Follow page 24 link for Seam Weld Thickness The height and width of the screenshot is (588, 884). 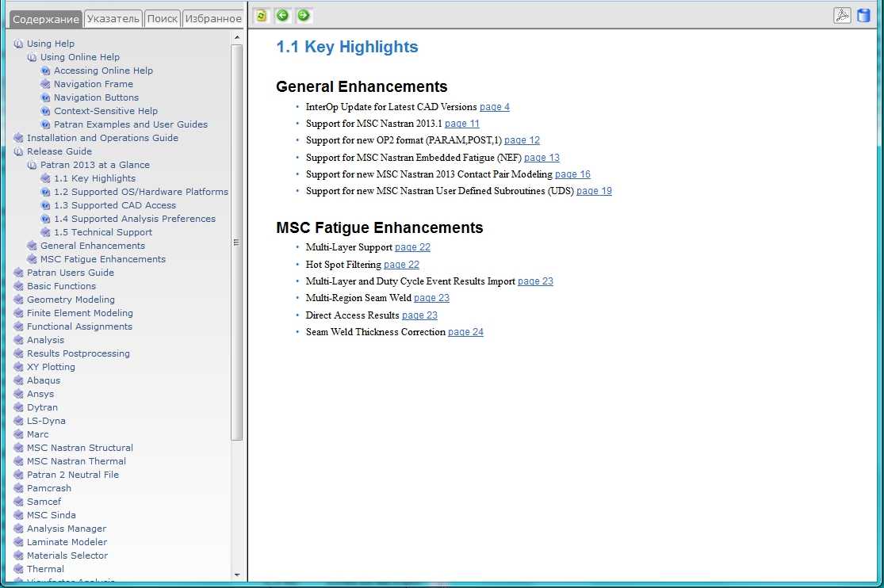(x=465, y=332)
